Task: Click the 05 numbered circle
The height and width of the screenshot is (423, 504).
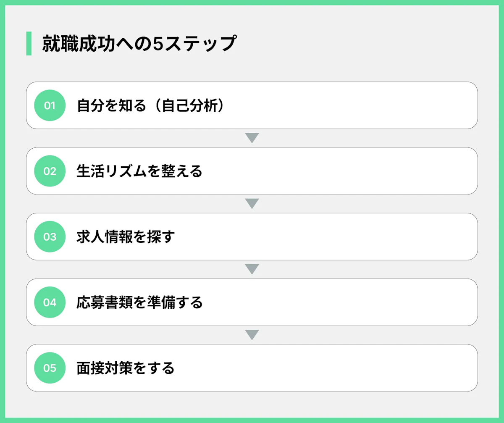Action: [50, 368]
